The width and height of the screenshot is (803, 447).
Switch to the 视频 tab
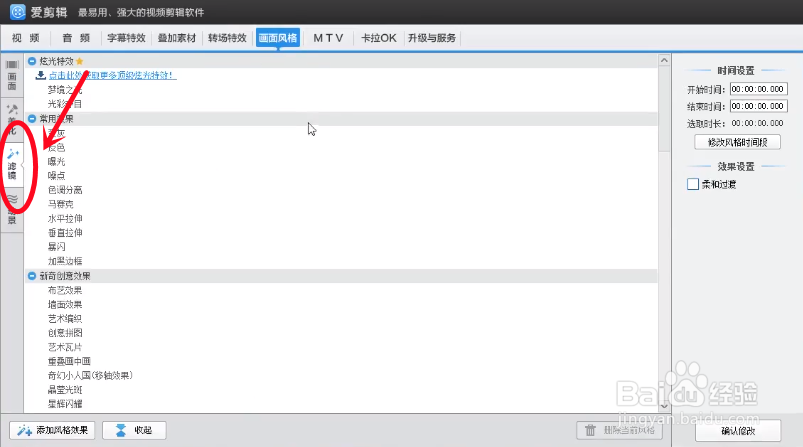point(26,38)
